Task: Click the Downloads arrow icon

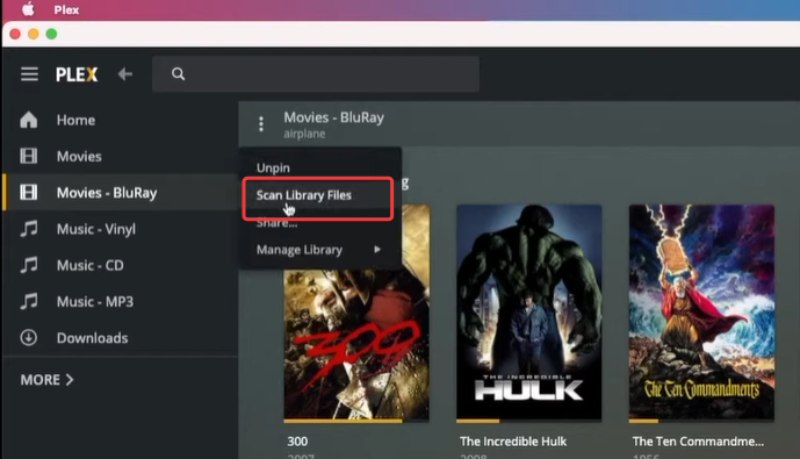Action: 29,338
